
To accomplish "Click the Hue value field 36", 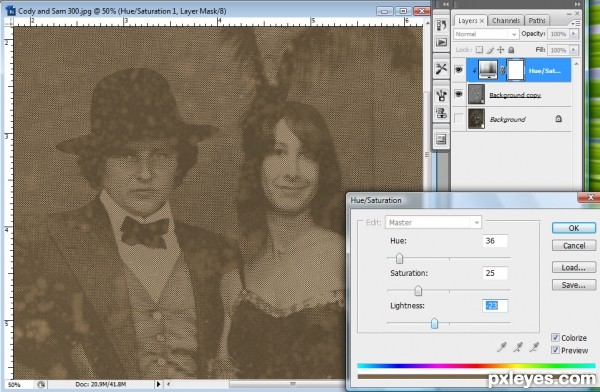I will [x=495, y=241].
